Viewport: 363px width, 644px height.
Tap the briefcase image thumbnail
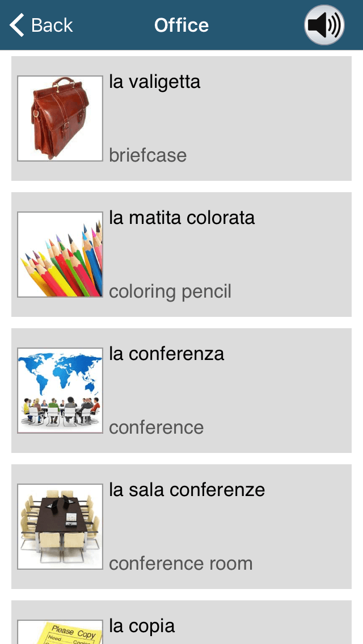(60, 117)
